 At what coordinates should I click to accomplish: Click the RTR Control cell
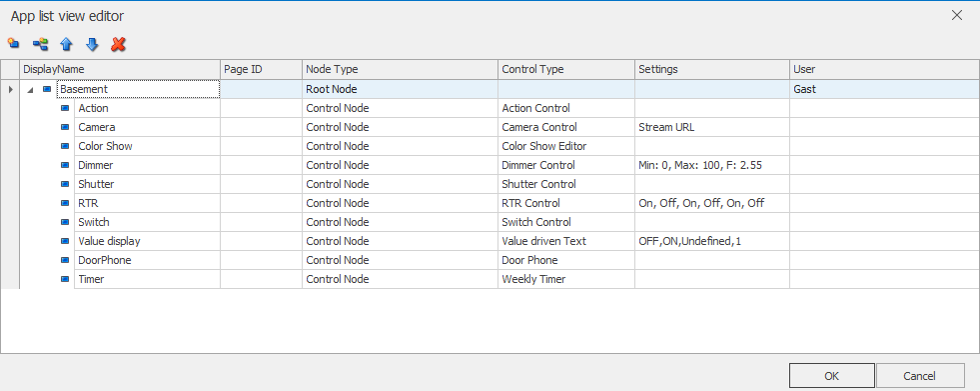point(566,203)
